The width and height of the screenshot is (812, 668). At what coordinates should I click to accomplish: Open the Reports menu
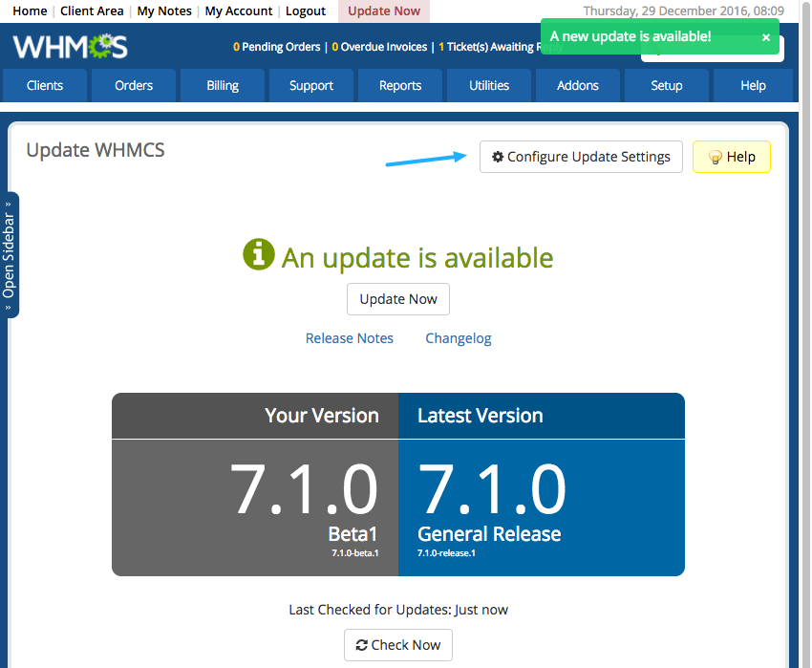coord(400,85)
